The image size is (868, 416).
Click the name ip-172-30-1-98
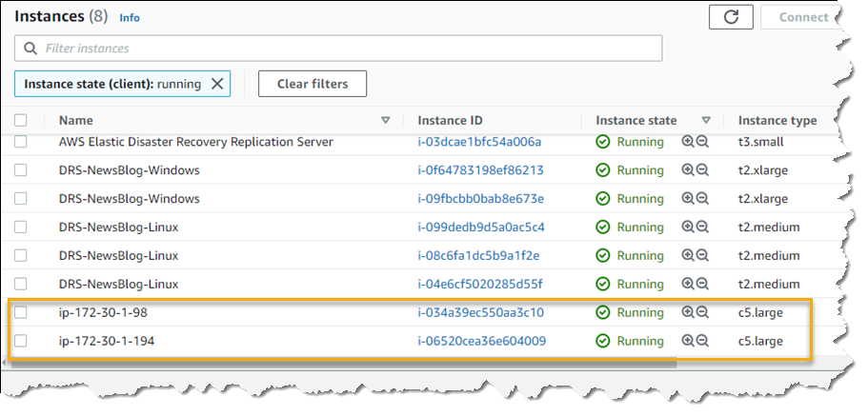[x=103, y=312]
